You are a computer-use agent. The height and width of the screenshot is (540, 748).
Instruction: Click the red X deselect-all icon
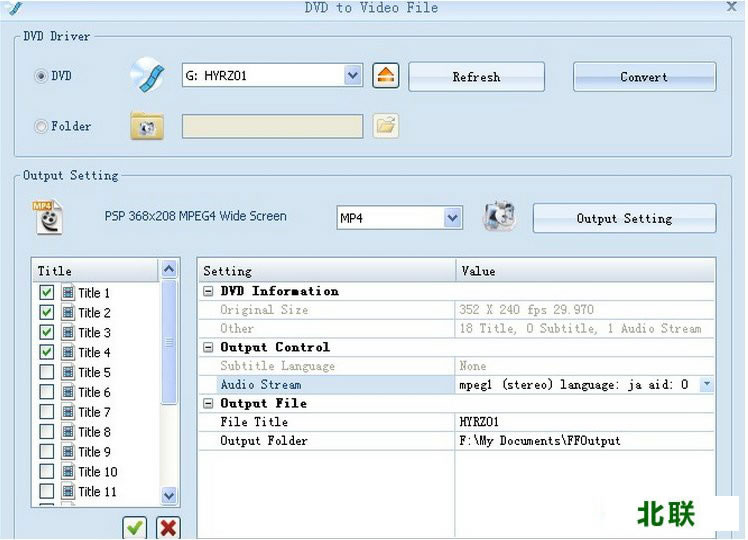(x=168, y=527)
